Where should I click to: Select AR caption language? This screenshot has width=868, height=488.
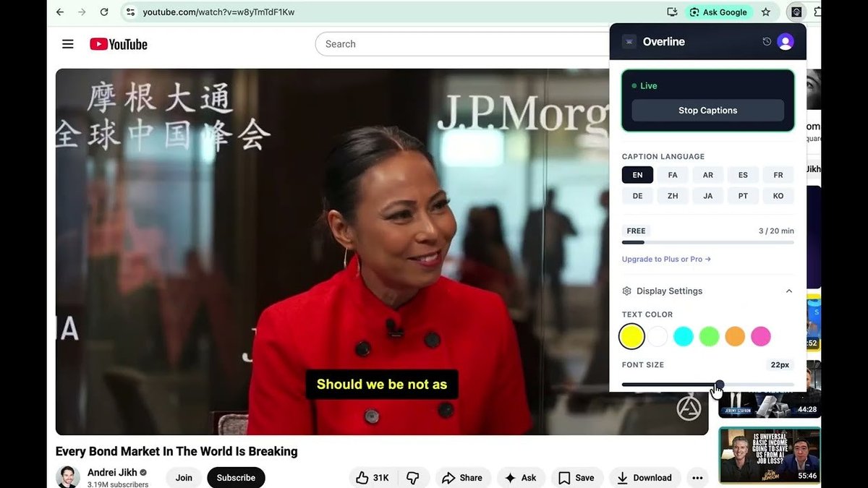pos(708,175)
